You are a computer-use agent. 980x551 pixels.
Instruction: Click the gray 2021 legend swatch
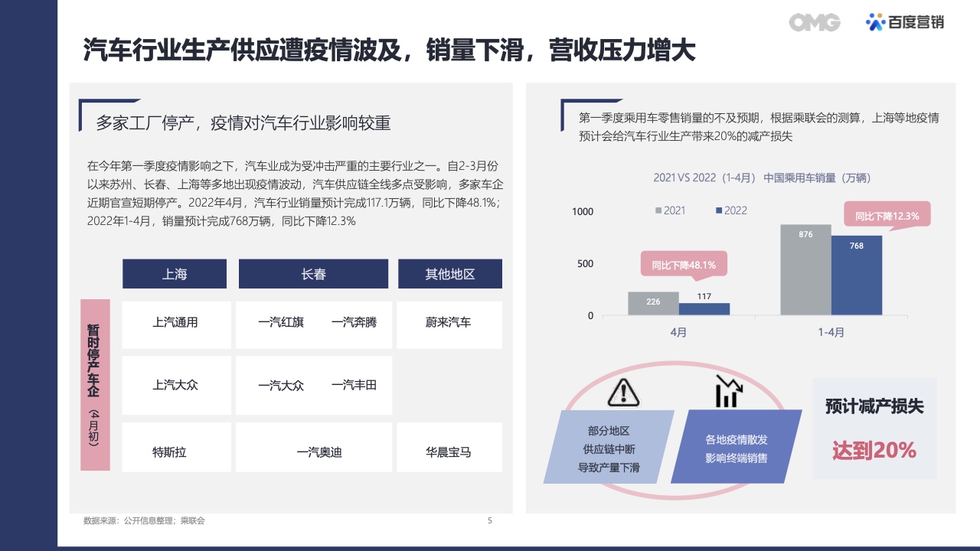click(x=658, y=210)
